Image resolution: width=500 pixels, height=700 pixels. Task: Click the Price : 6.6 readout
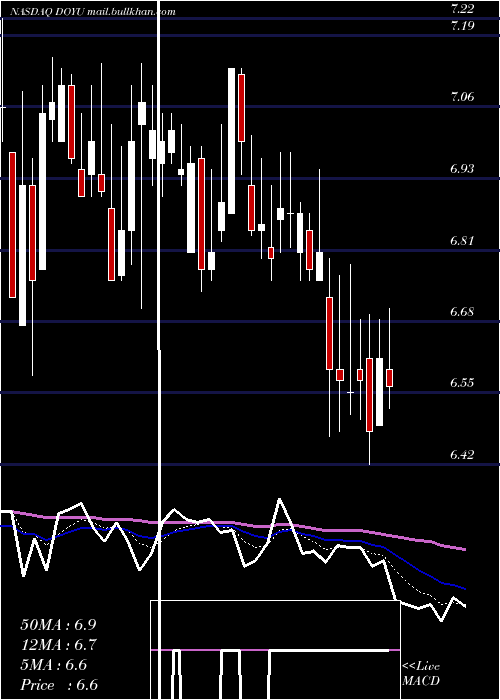tap(59, 685)
